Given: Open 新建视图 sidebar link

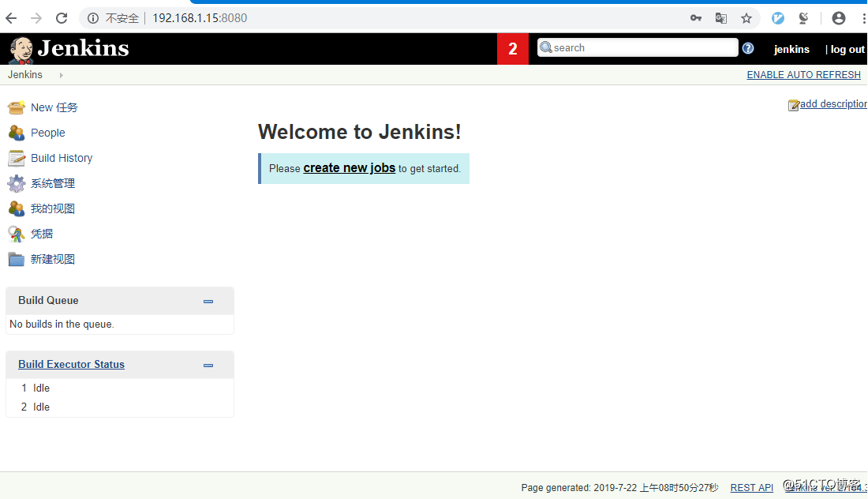Looking at the screenshot, I should point(53,259).
